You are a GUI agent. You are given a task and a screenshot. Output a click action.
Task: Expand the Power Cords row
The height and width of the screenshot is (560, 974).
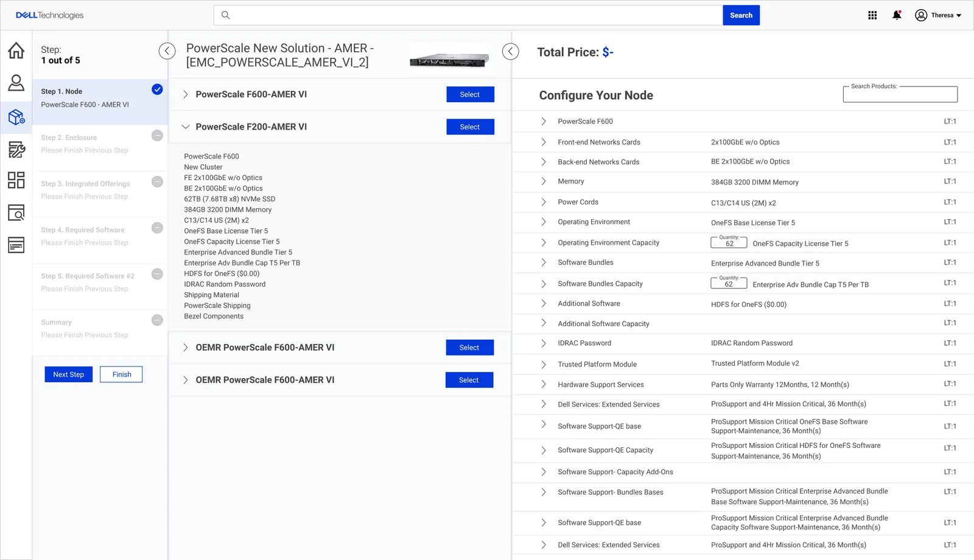(544, 202)
